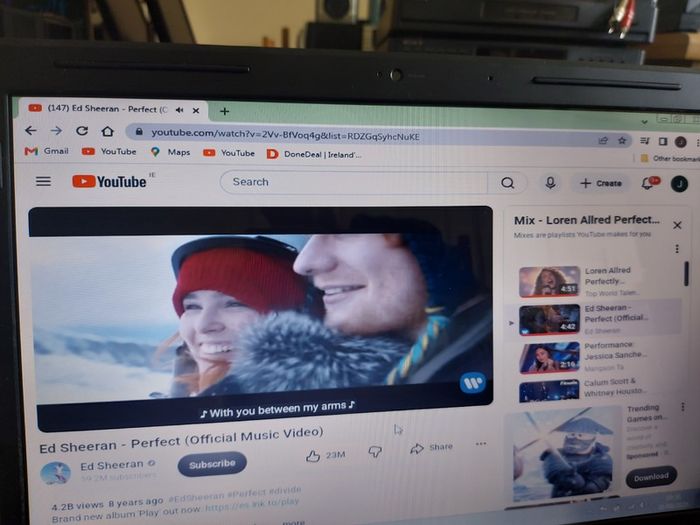Viewport: 700px width, 525px height.
Task: Reload the page with the refresh icon
Action: tap(82, 131)
